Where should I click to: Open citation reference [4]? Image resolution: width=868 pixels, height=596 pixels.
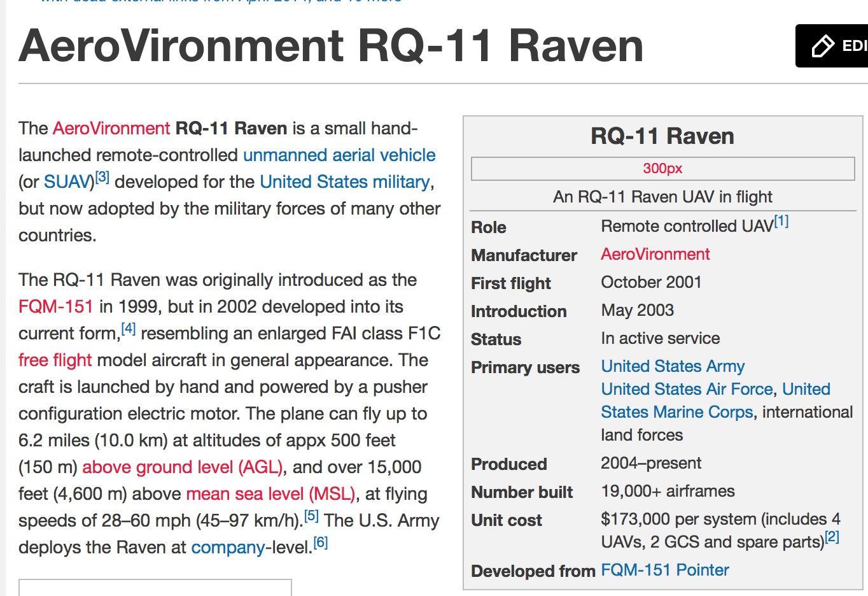coord(129,329)
